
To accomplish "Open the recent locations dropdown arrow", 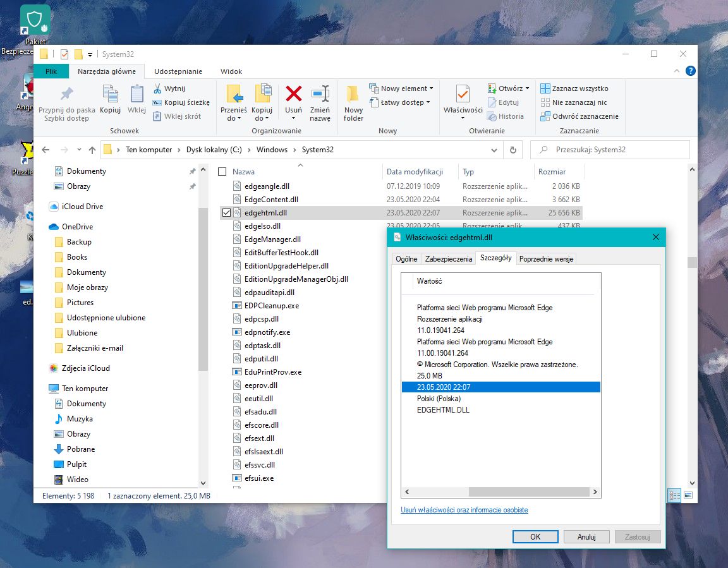I will (x=79, y=150).
